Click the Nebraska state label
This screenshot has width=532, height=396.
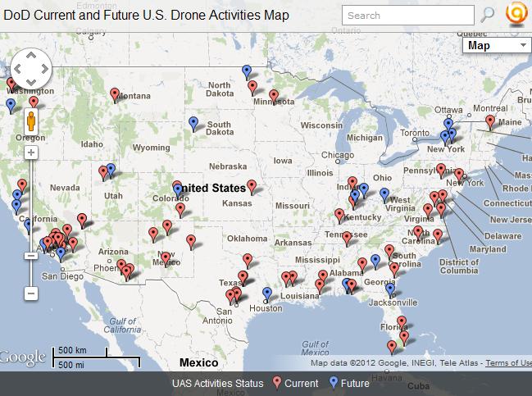pos(228,166)
